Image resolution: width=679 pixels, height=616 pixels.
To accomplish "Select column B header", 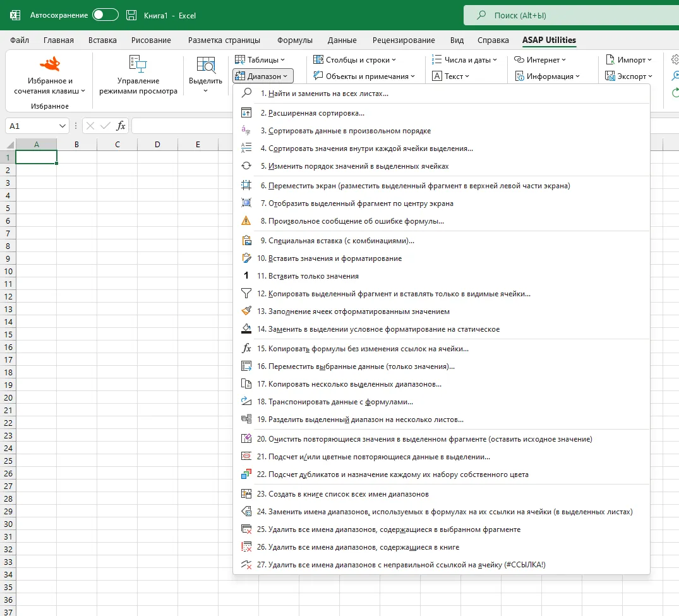I will [76, 145].
